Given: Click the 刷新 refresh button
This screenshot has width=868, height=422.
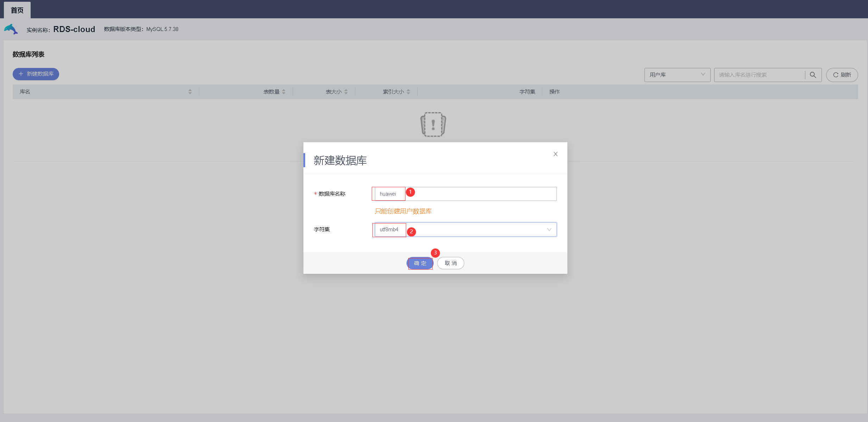Looking at the screenshot, I should [842, 75].
